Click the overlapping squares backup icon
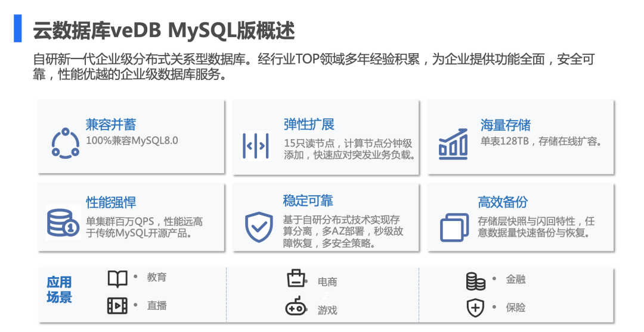Viewport: 644px width, 332px height. point(454,227)
